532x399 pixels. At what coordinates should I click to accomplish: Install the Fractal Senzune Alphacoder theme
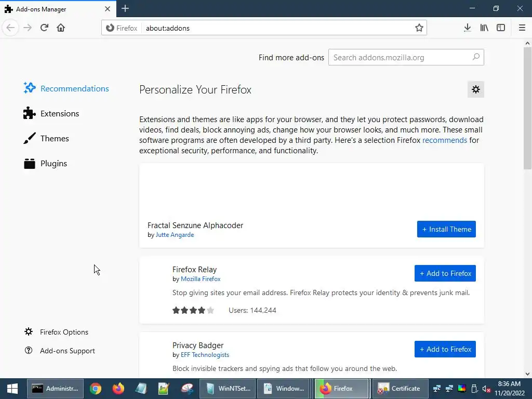coord(446,229)
